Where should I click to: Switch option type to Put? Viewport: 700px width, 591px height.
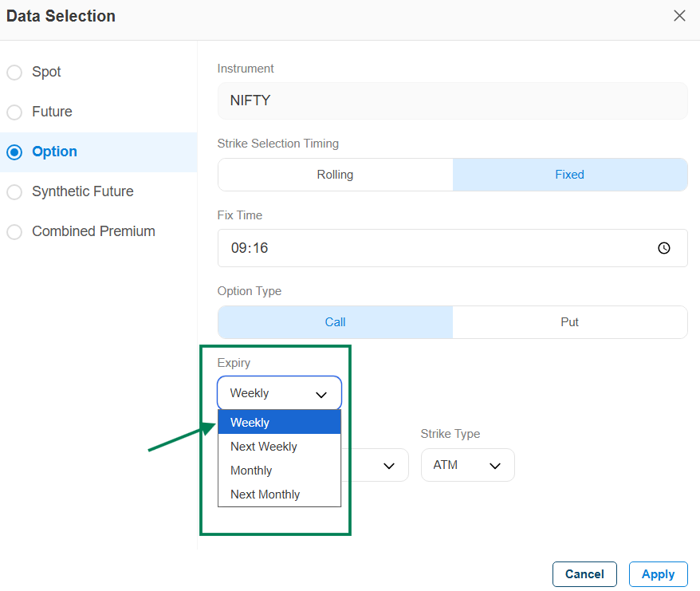click(569, 322)
